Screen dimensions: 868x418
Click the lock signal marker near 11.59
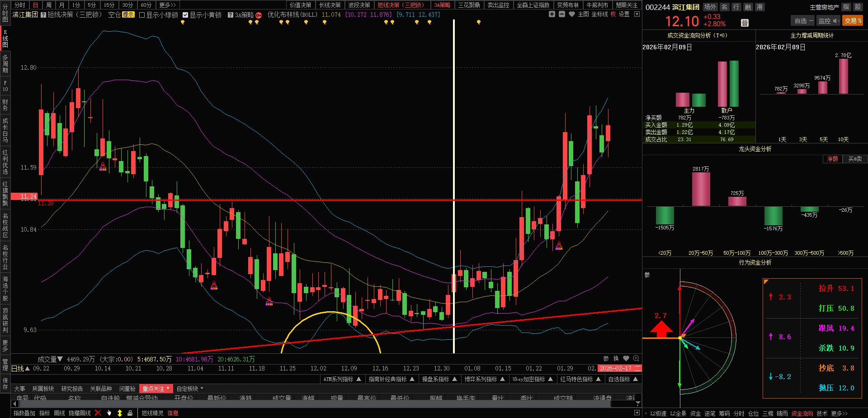pyautogui.click(x=103, y=167)
